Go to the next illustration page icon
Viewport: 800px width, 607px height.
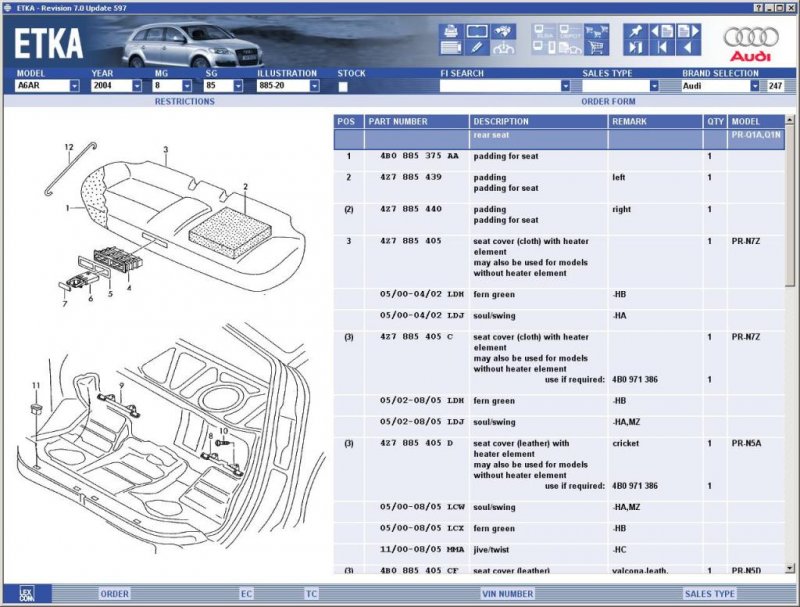[x=688, y=30]
